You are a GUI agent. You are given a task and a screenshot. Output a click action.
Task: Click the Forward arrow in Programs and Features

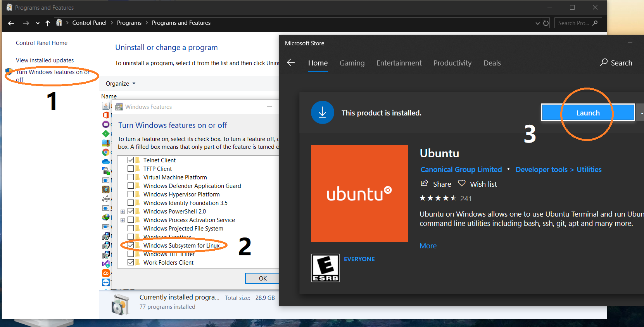coord(26,23)
